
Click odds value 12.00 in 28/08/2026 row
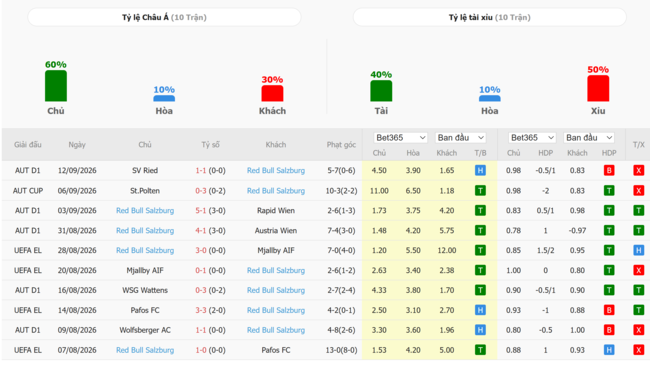[x=446, y=250]
